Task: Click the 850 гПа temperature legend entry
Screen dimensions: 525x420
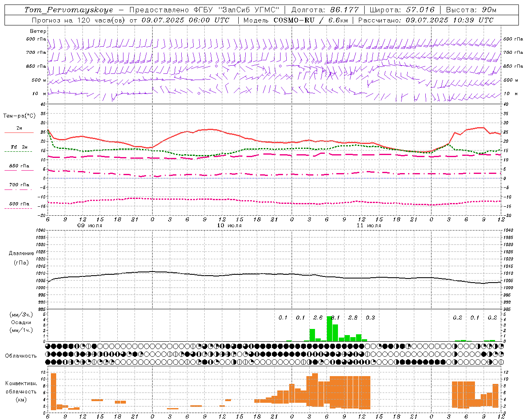Action: pyautogui.click(x=19, y=166)
